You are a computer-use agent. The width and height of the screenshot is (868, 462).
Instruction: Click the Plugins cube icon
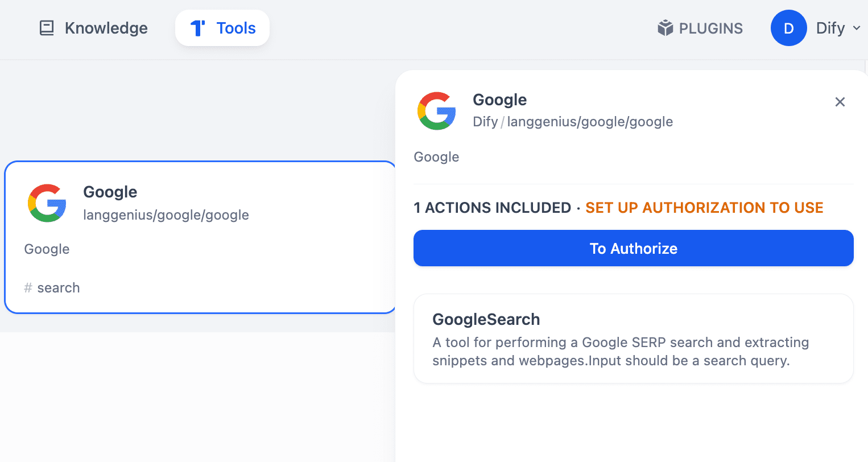(665, 28)
